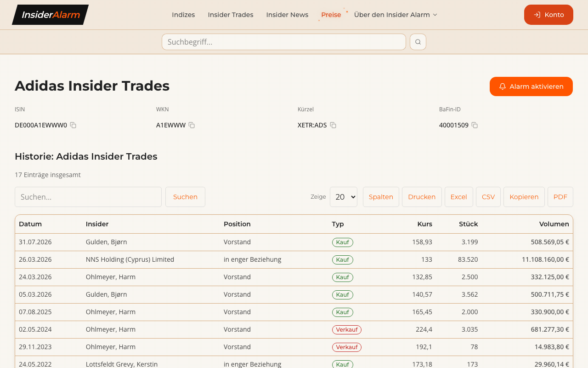Focus the table Suchen... input
The image size is (588, 368).
coord(88,197)
